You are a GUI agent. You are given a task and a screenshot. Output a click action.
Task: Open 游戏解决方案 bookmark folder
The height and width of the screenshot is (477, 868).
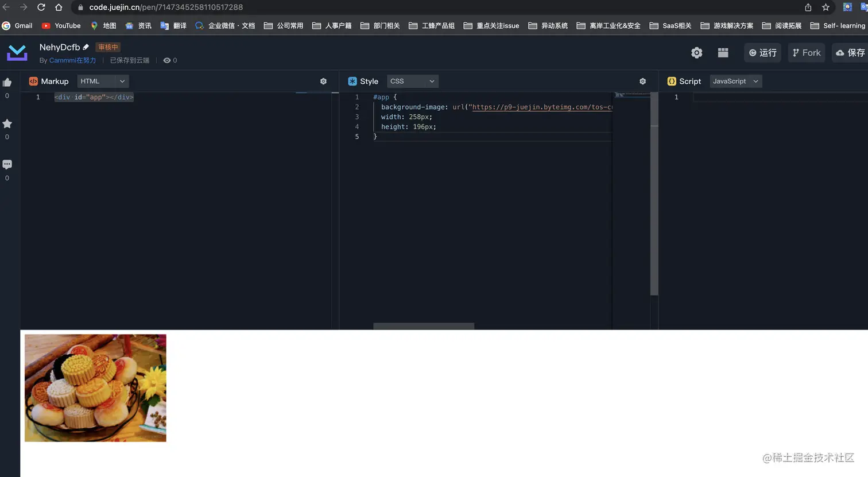727,26
